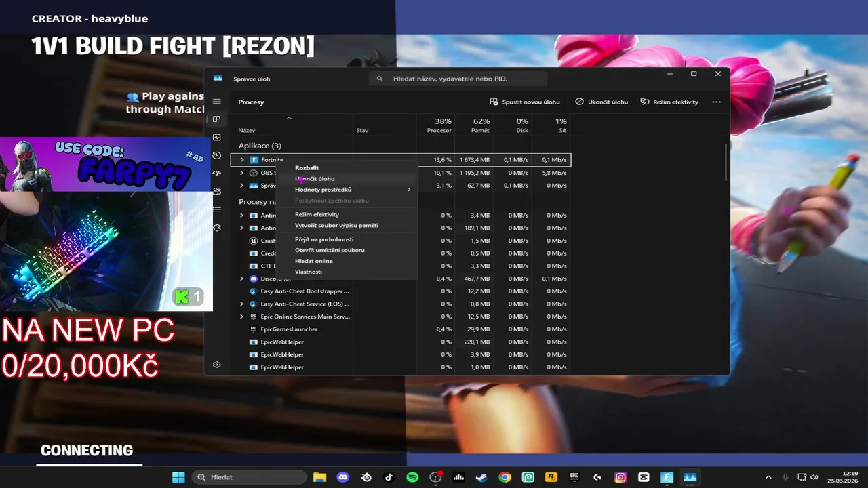
Task: Switch to Fortnite from the taskbar
Action: coord(667,477)
